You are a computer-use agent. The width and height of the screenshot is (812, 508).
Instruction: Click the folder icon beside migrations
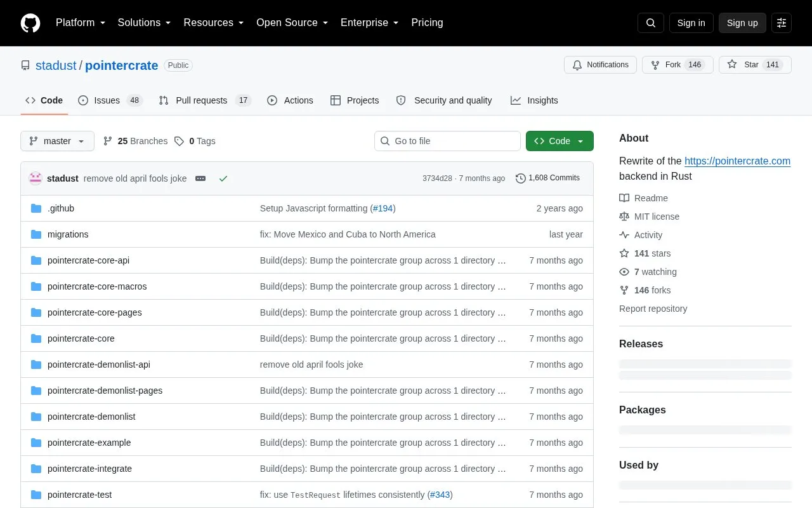point(36,234)
